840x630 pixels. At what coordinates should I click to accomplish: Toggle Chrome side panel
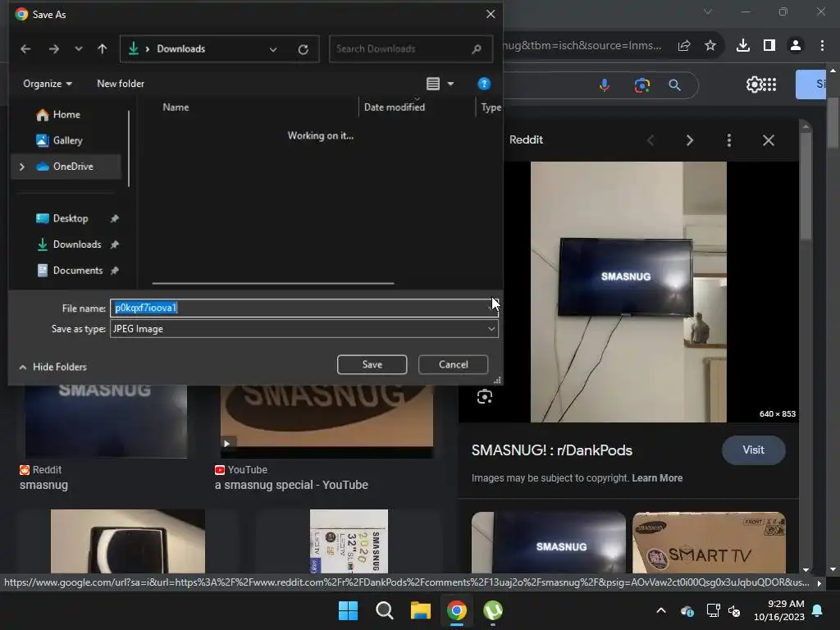[x=769, y=46]
